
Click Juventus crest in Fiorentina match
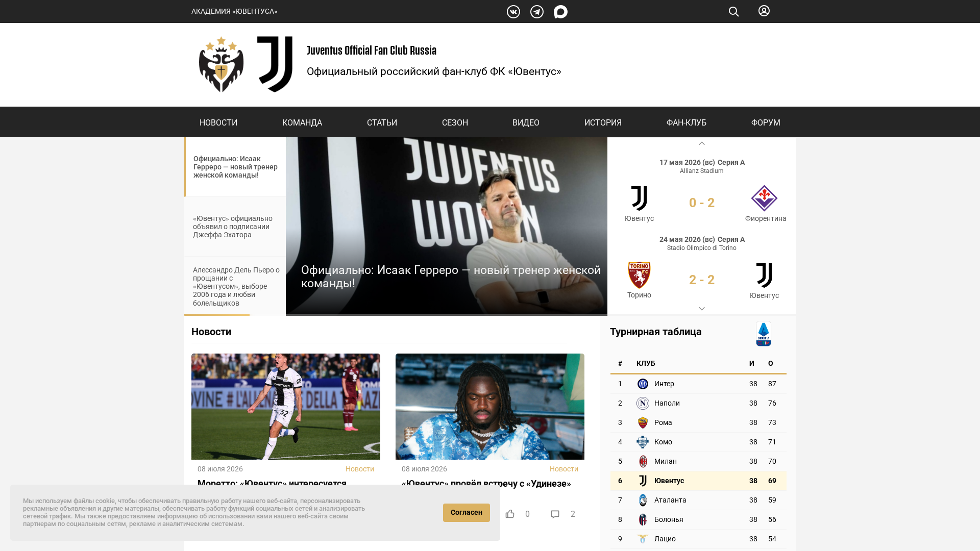639,198
